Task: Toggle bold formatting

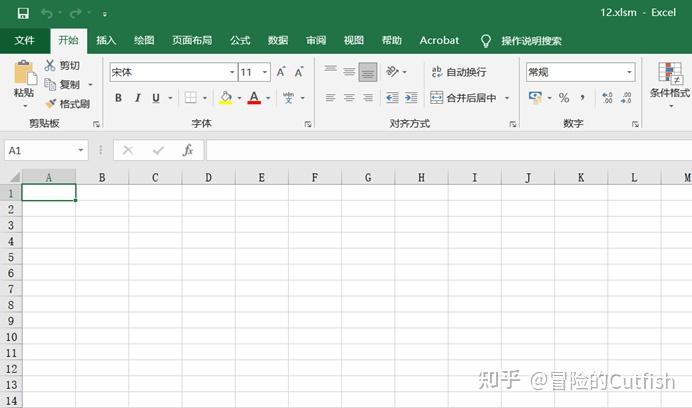Action: [x=118, y=98]
